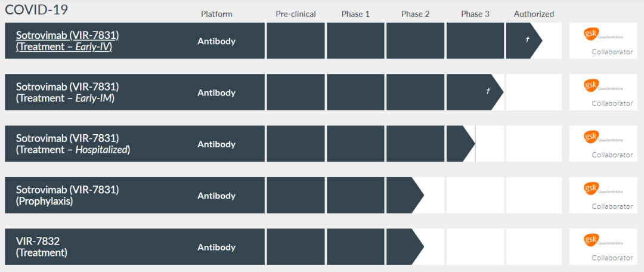This screenshot has height=272, width=644.
Task: Click the Phase 2 column header
Action: pyautogui.click(x=416, y=14)
